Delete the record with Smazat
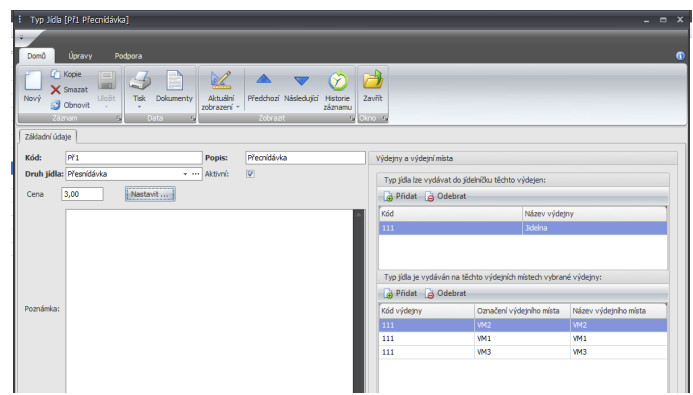The height and width of the screenshot is (395, 693). (69, 90)
